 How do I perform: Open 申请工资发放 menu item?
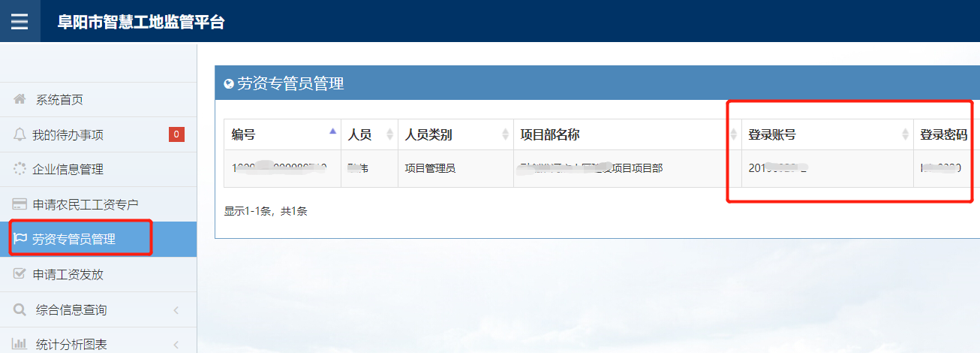point(68,274)
